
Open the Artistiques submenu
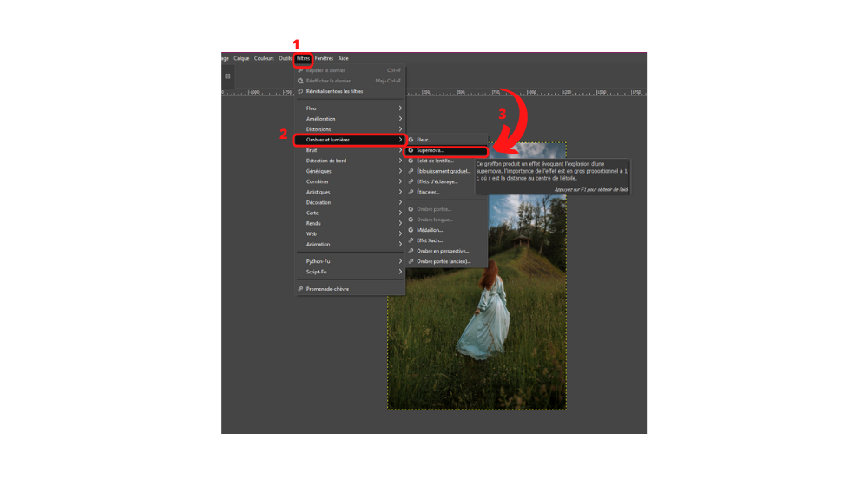350,192
